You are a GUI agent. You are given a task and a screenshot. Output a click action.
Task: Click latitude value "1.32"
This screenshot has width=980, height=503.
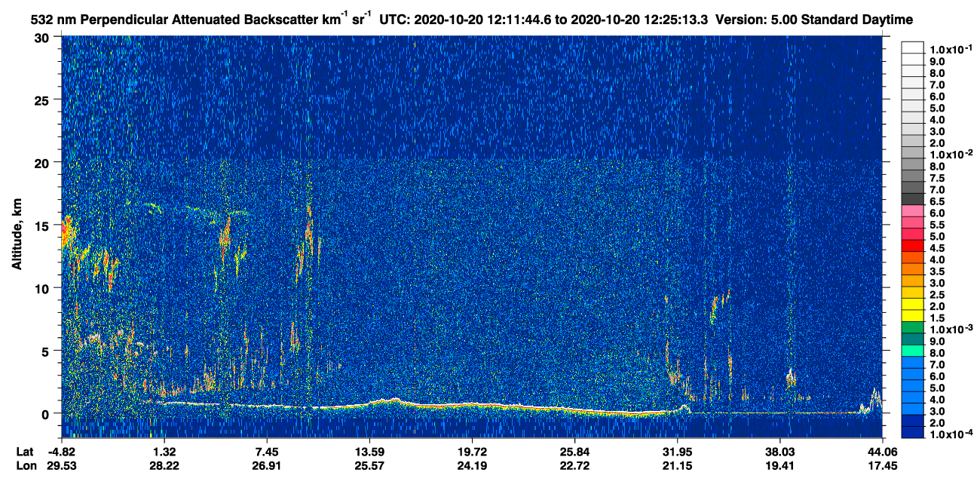tap(164, 452)
